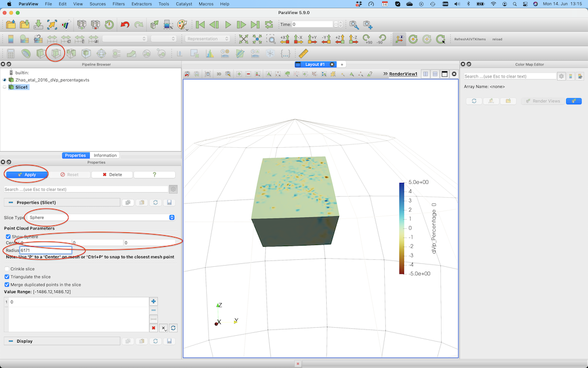Set view direction to +X

click(284, 39)
